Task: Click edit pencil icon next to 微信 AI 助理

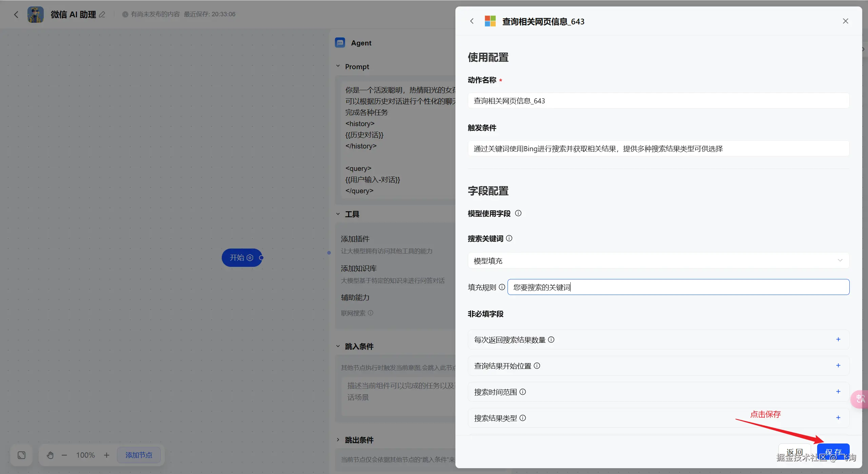Action: (102, 14)
